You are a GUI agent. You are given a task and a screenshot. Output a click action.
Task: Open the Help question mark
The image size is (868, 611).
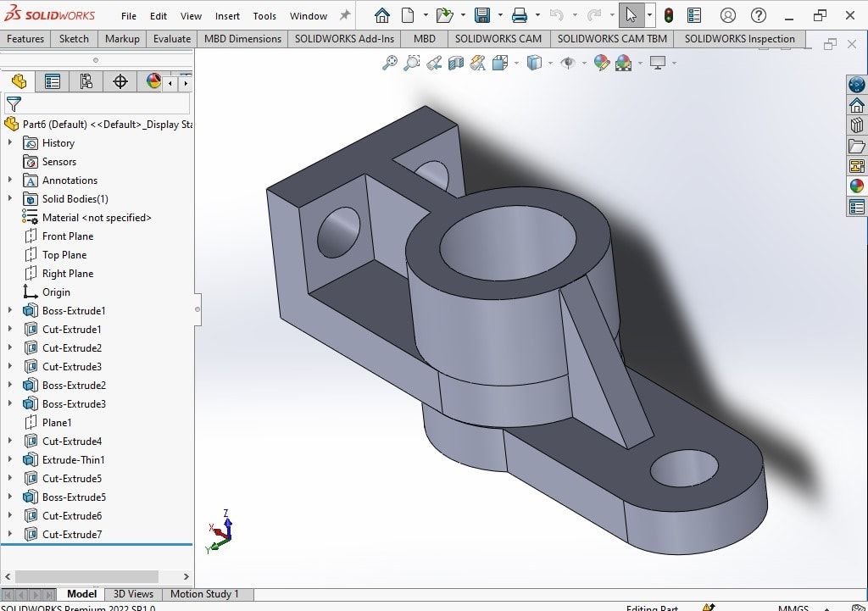[759, 15]
